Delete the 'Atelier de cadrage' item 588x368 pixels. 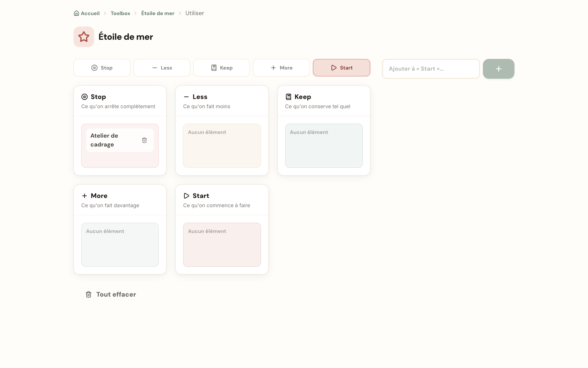pos(144,140)
